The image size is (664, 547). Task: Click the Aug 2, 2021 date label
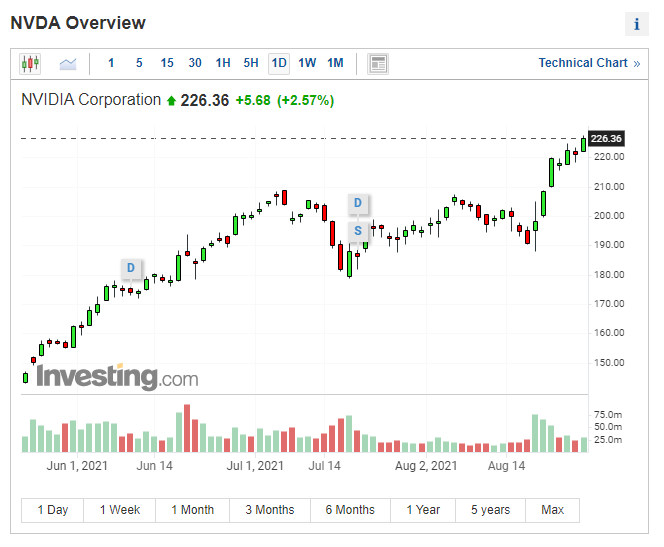(426, 466)
